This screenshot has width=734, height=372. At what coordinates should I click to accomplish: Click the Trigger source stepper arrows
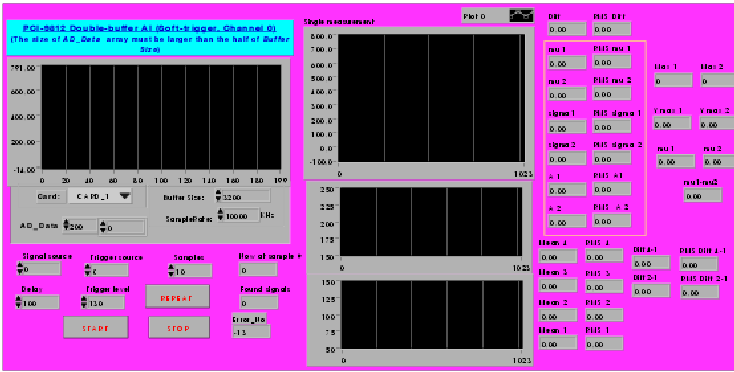pos(88,270)
